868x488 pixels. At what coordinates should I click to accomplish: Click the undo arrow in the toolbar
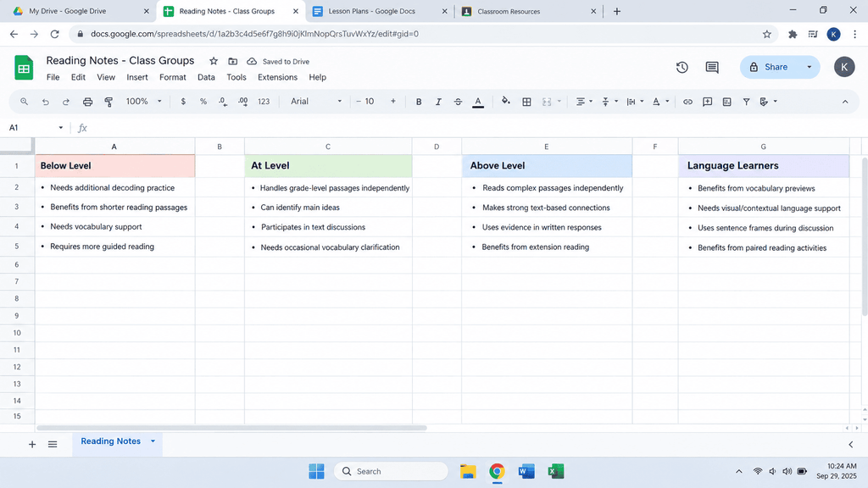coord(46,102)
